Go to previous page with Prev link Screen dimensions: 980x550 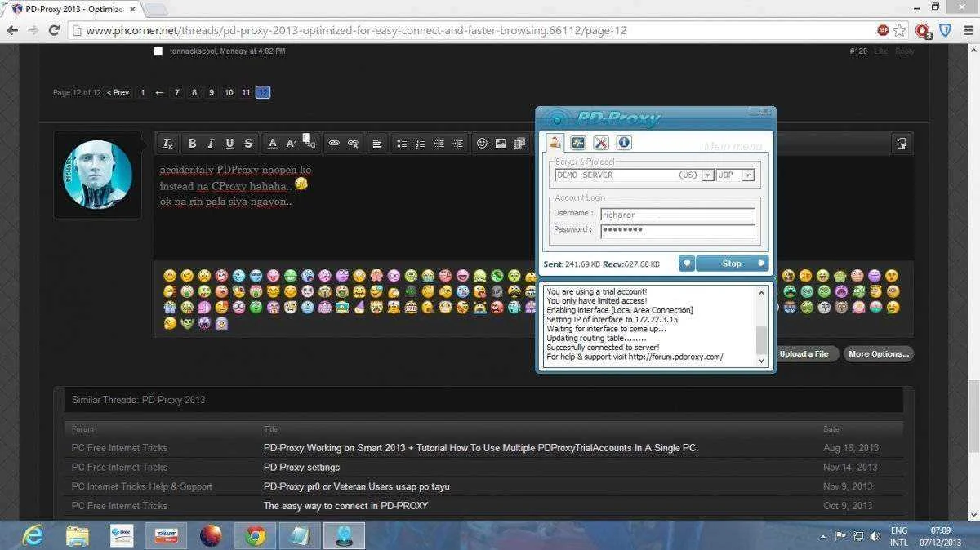pos(118,92)
